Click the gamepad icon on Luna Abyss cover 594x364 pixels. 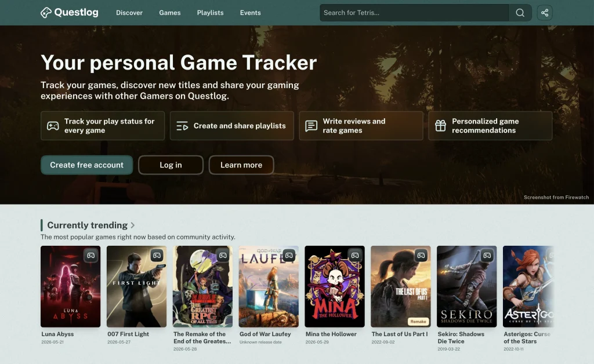(91, 256)
